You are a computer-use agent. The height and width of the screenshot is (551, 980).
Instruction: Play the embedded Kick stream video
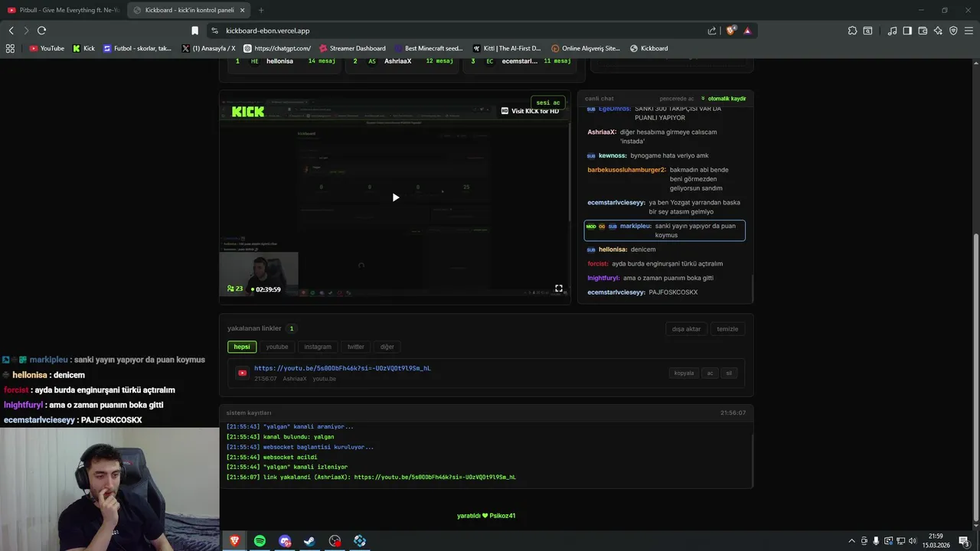tap(396, 197)
